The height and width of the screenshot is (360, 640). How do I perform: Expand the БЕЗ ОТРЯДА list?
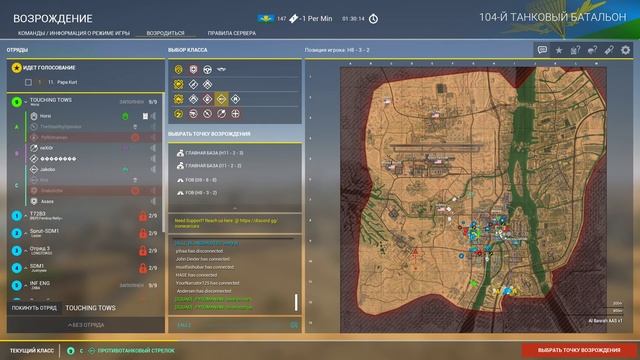tap(86, 325)
